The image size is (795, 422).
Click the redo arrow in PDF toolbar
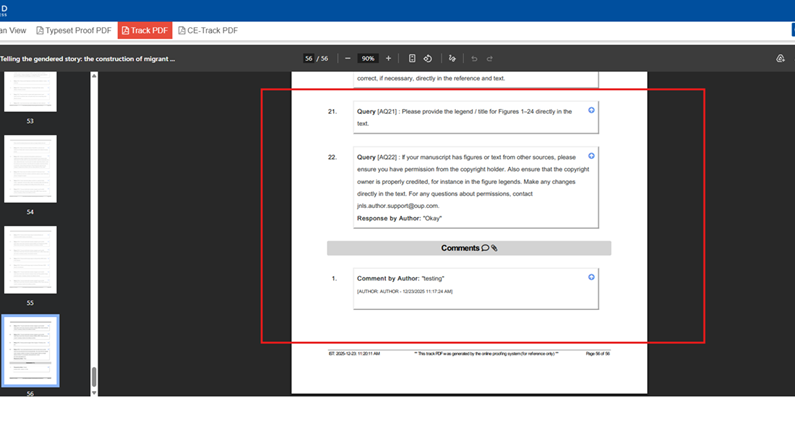coord(489,59)
